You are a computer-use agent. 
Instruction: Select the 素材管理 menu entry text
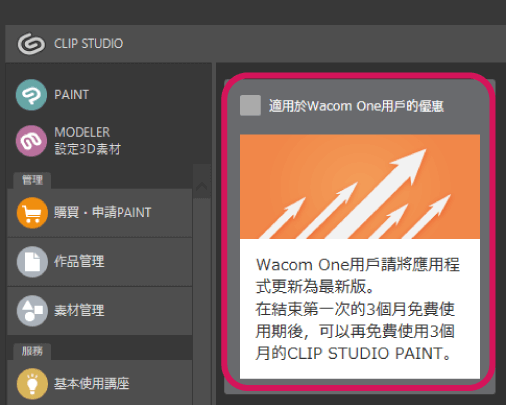(79, 311)
